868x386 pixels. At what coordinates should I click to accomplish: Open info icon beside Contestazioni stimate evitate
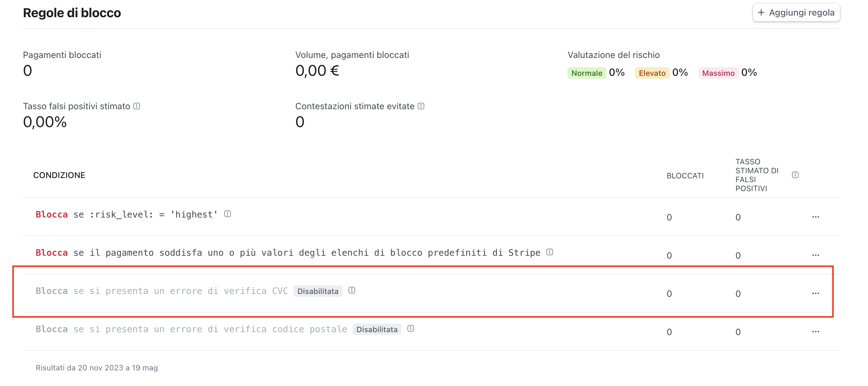coord(421,106)
